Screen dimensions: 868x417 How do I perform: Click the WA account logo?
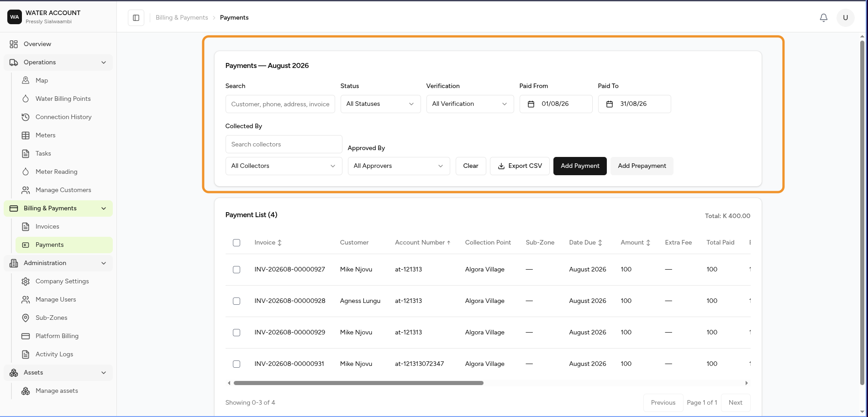(x=15, y=17)
